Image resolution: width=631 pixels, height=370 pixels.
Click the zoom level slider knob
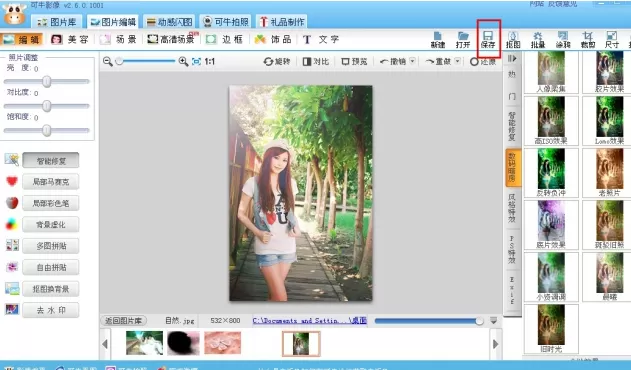pyautogui.click(x=119, y=61)
